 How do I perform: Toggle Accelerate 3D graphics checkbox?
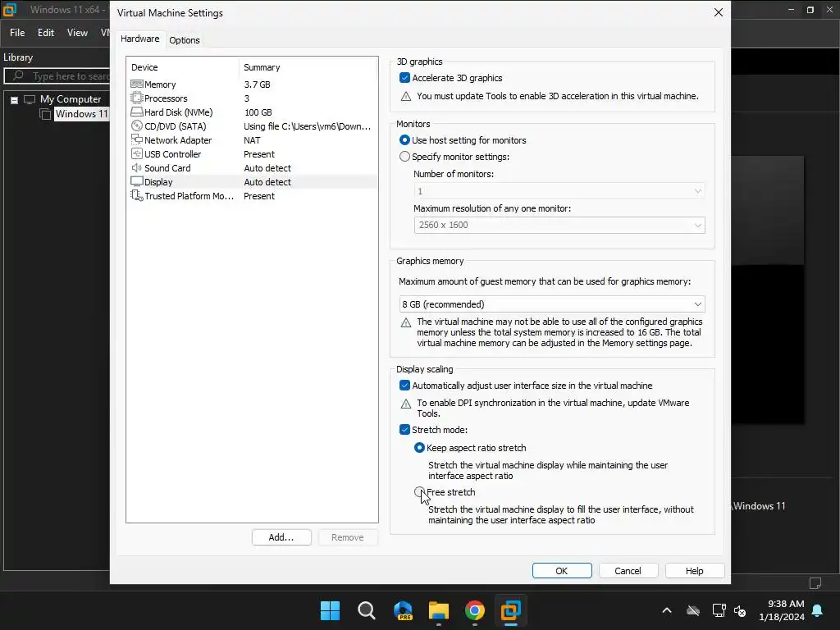(405, 78)
